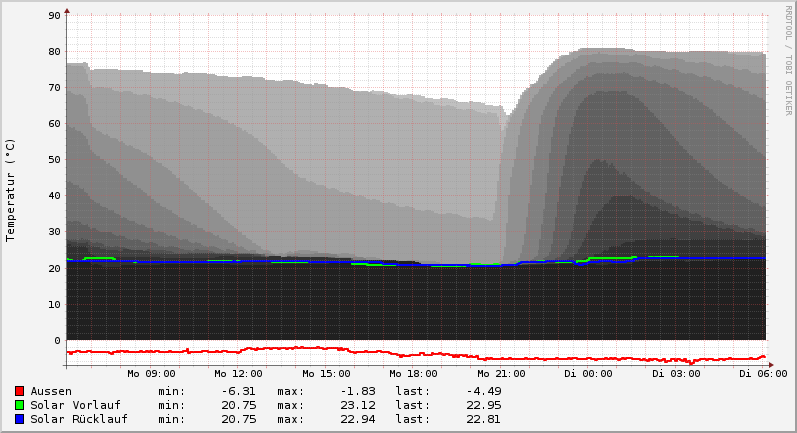Click the blue Solar Rücklauf legend swatch
Image resolution: width=797 pixels, height=433 pixels.
pyautogui.click(x=19, y=419)
